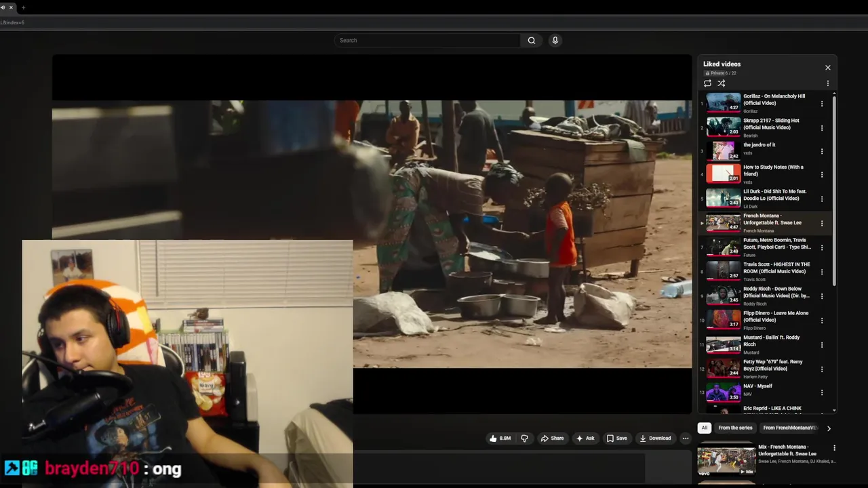Save the video to a playlist

pos(616,439)
